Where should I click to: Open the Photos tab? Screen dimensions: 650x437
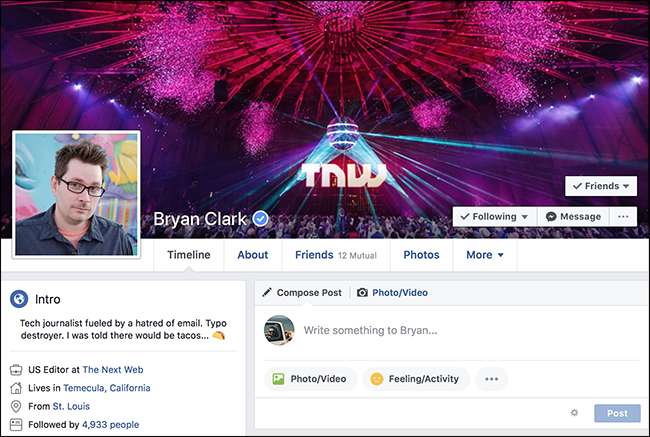coord(421,255)
